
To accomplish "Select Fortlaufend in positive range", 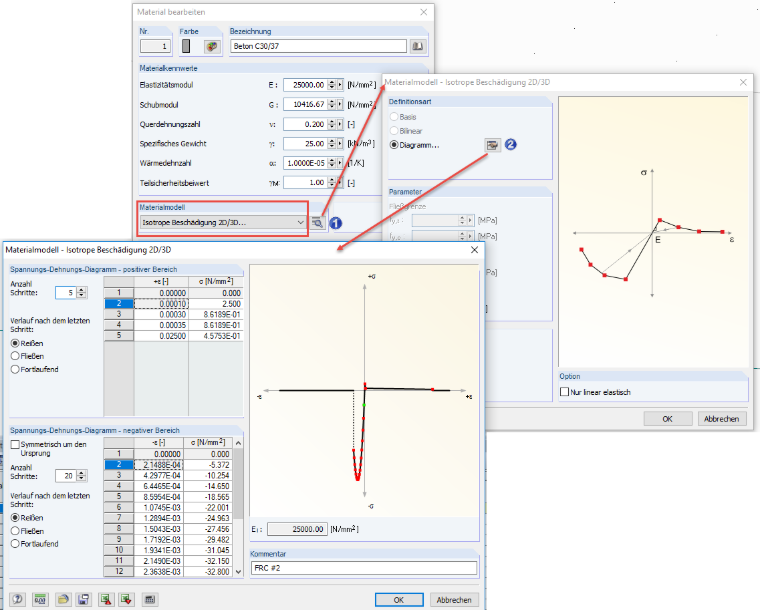I will pyautogui.click(x=15, y=369).
